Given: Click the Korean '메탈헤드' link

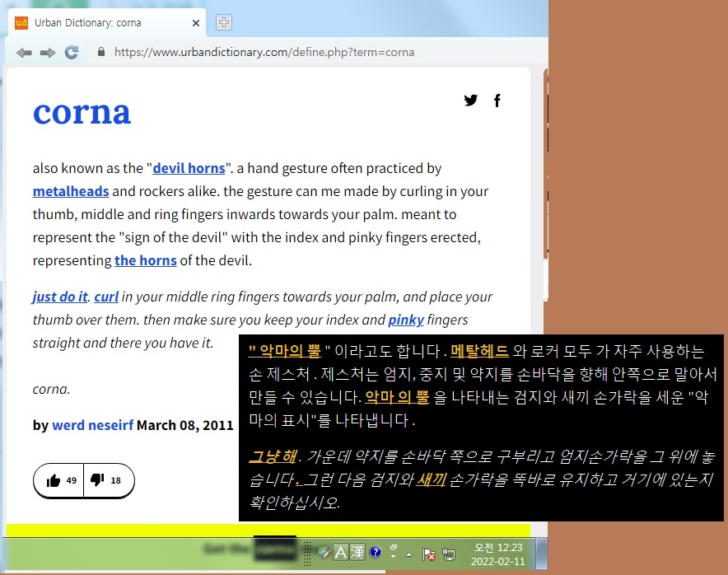Looking at the screenshot, I should pos(479,351).
